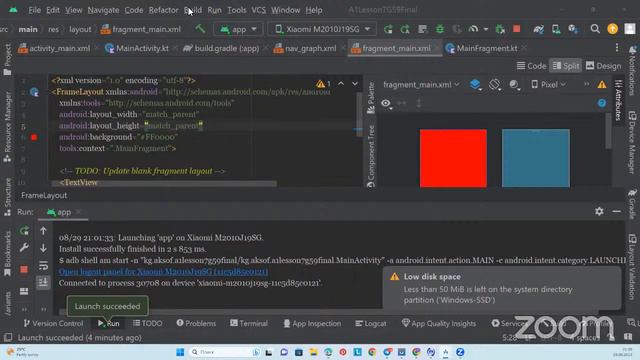Open the Build menu
This screenshot has width=640, height=360.
193,10
